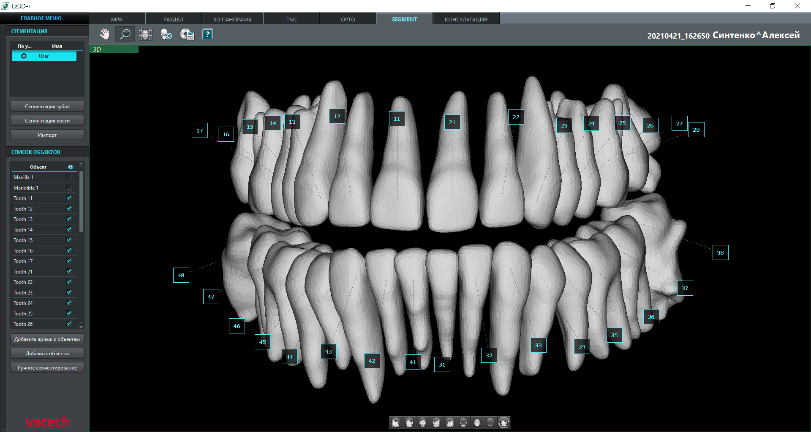Toggle visibility checkbox for Mandible 1
This screenshot has height=432, width=811.
69,187
